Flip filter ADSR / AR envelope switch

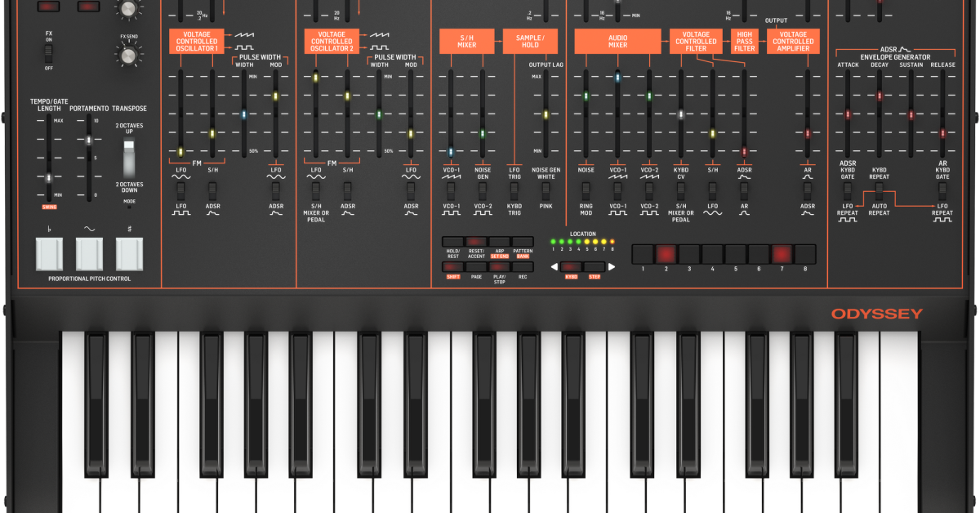(744, 190)
